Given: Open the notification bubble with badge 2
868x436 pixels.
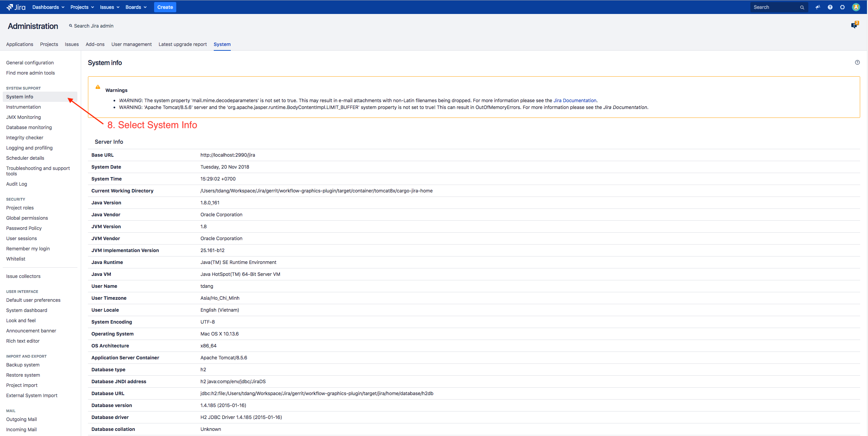Looking at the screenshot, I should (x=854, y=25).
